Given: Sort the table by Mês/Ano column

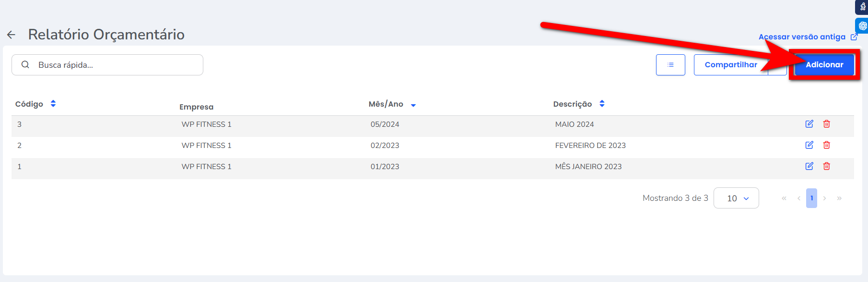Looking at the screenshot, I should pos(413,105).
